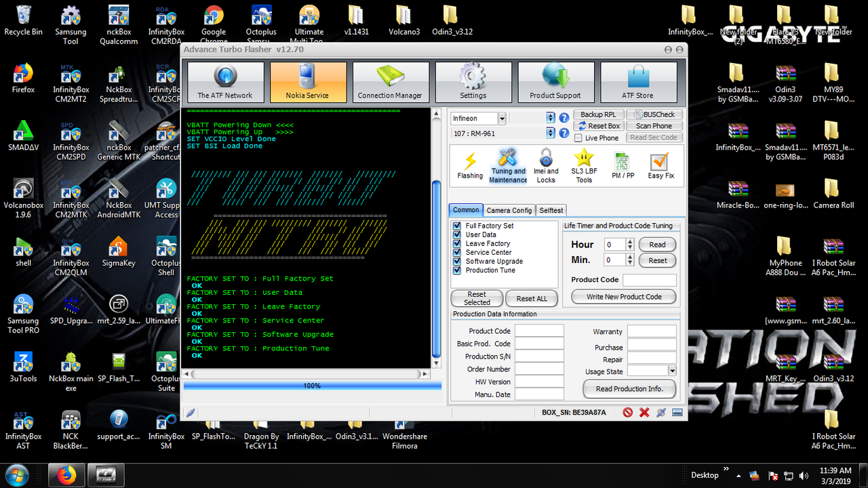Click Read Production Info. button
This screenshot has width=868, height=488.
point(629,389)
